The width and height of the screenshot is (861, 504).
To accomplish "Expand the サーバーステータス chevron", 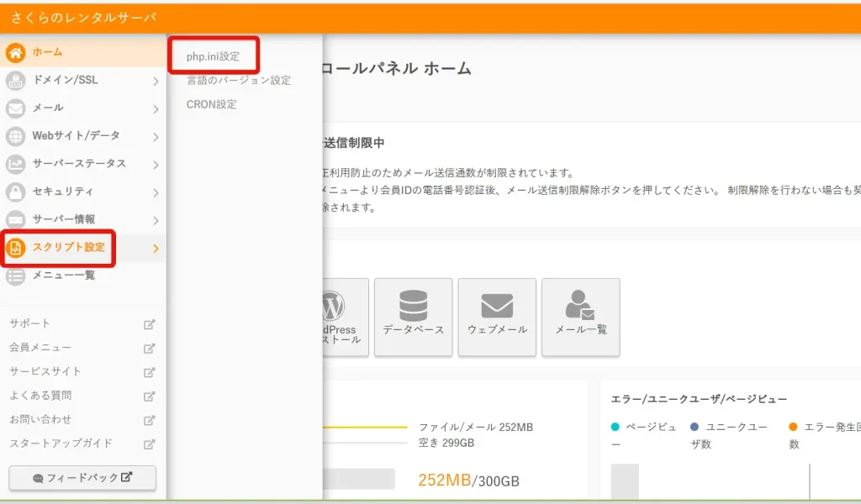I will tap(156, 165).
